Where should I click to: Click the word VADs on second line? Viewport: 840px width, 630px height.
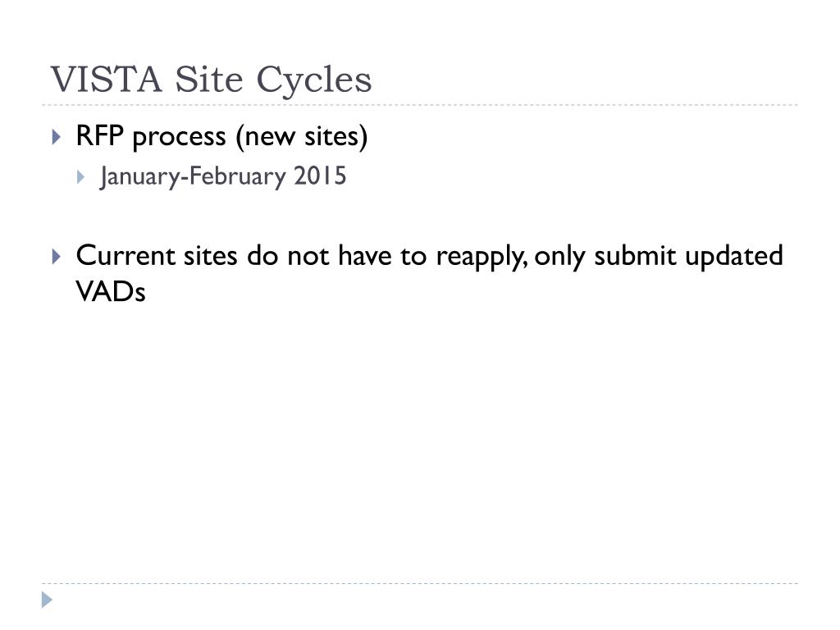point(111,292)
